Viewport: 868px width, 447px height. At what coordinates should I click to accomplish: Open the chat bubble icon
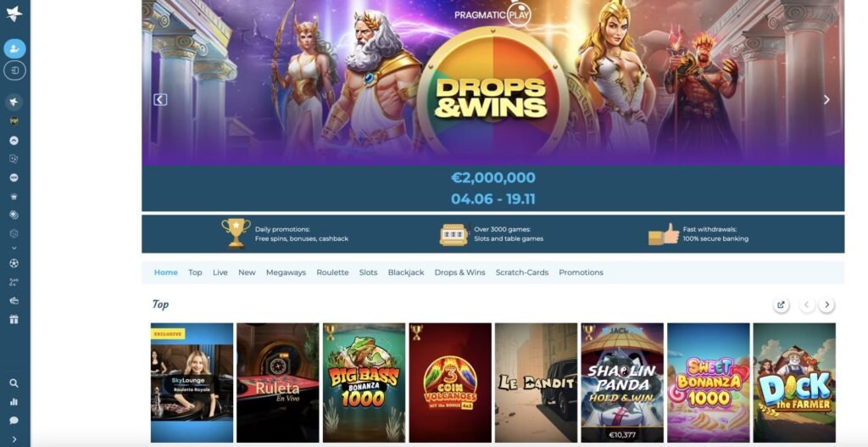(14, 421)
